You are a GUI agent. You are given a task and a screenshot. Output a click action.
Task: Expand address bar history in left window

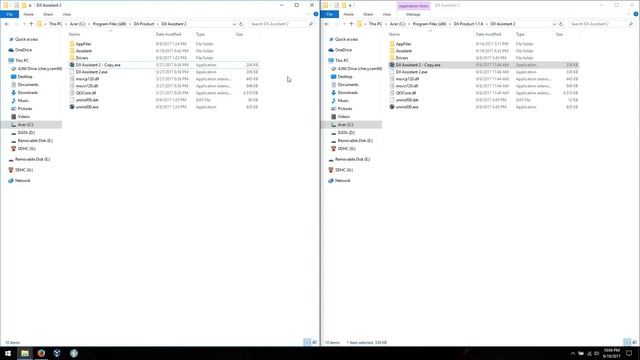234,24
